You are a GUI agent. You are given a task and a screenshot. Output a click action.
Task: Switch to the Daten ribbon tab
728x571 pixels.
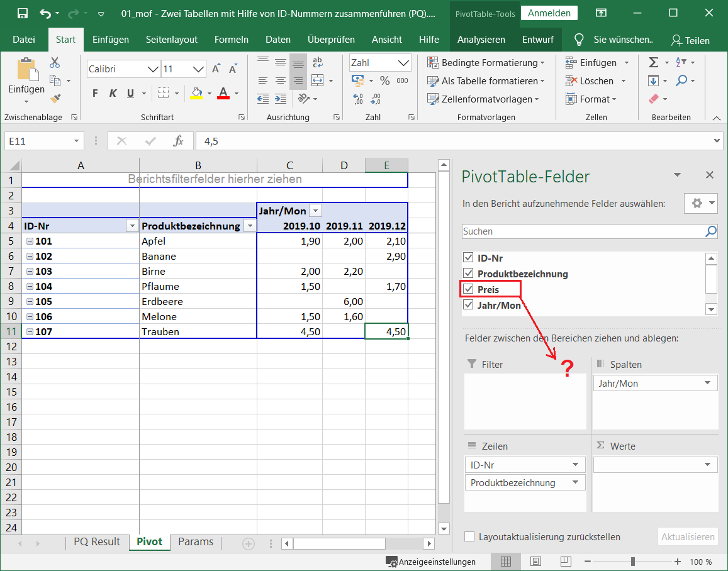pyautogui.click(x=278, y=40)
